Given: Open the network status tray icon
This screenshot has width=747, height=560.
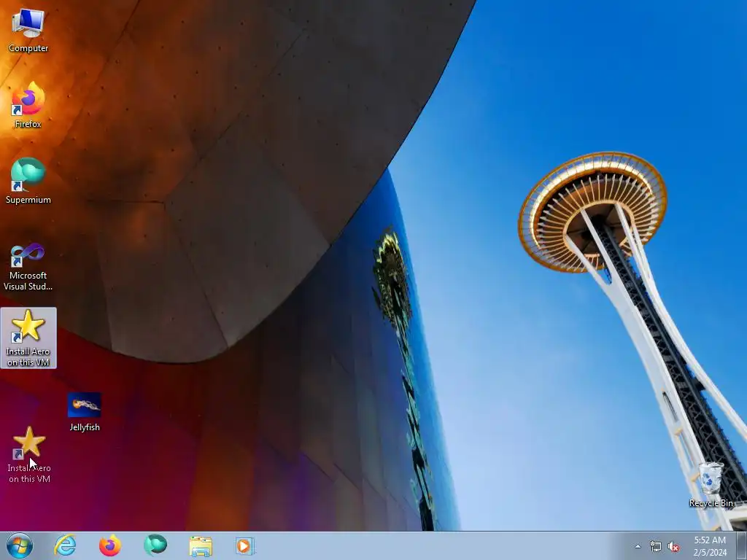Looking at the screenshot, I should point(656,547).
